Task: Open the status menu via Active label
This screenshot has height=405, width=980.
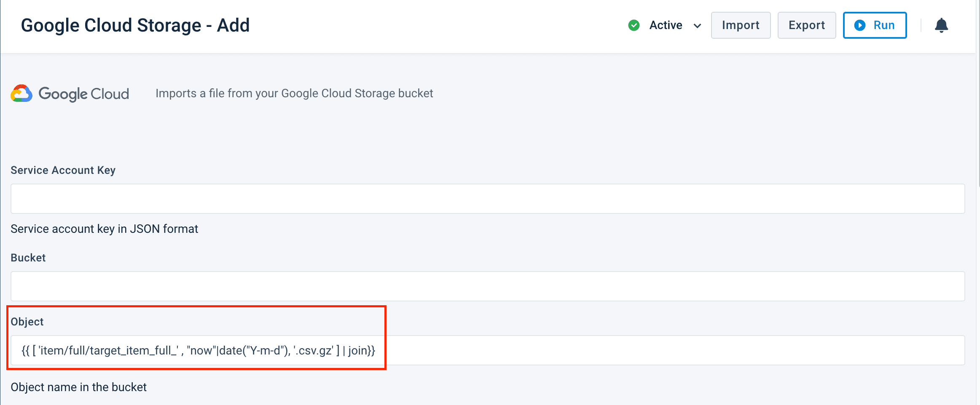Action: 666,26
